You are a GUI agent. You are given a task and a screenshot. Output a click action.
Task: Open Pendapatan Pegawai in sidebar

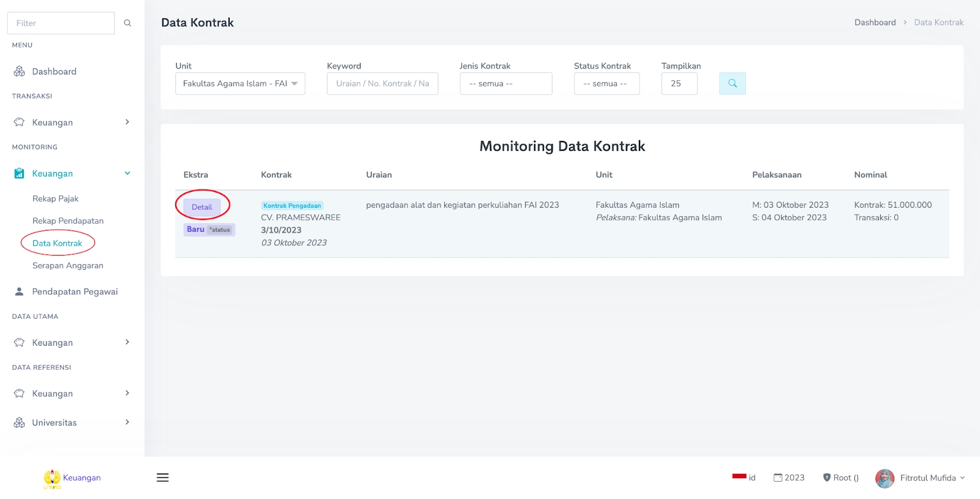point(75,292)
